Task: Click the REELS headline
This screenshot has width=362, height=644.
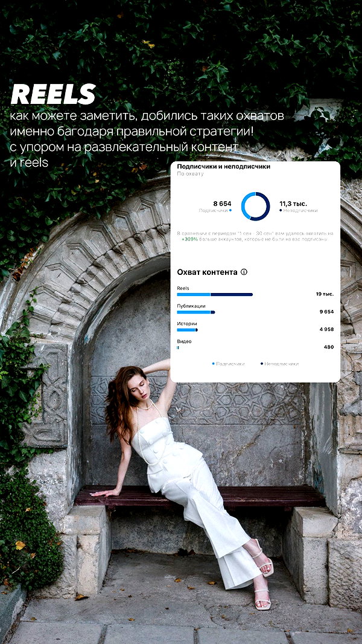Action: tap(53, 94)
